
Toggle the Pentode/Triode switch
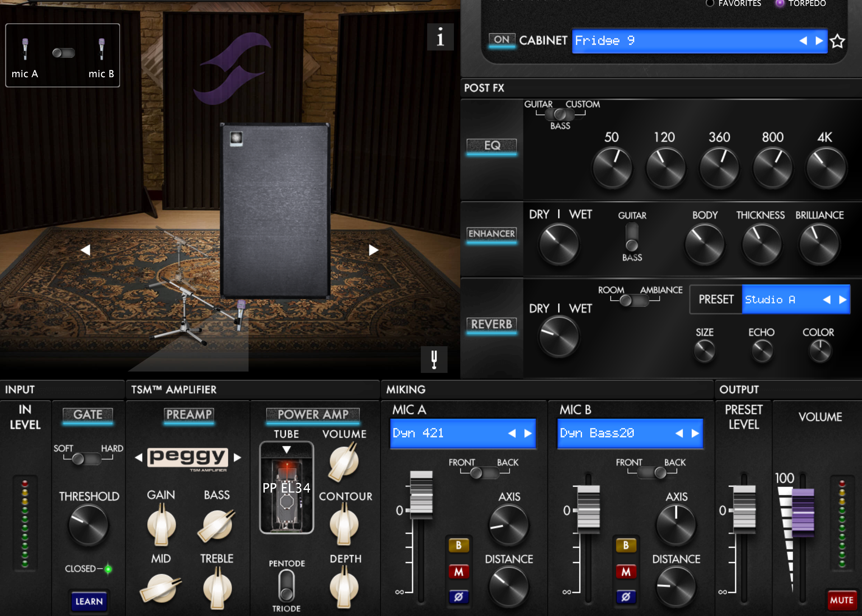(x=286, y=585)
